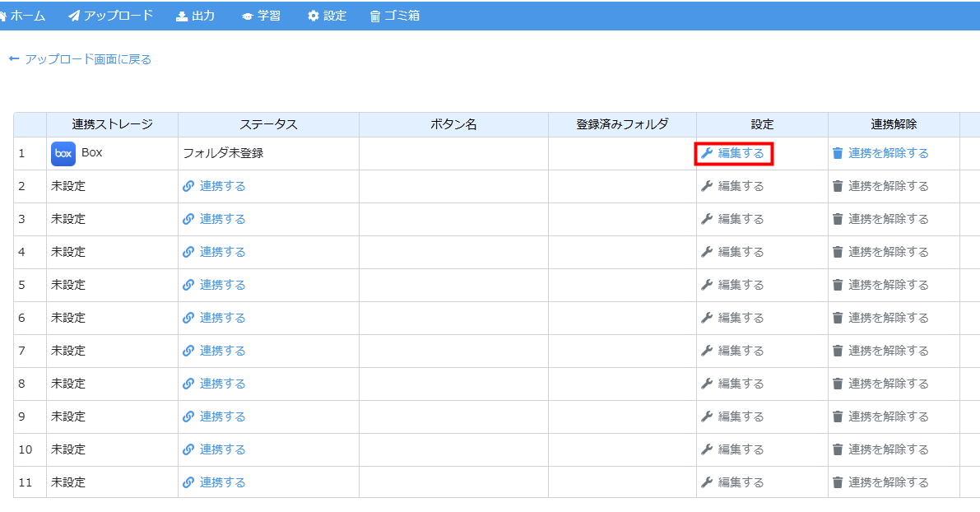
Task: Click the chain link icon in row 2
Action: click(x=188, y=186)
